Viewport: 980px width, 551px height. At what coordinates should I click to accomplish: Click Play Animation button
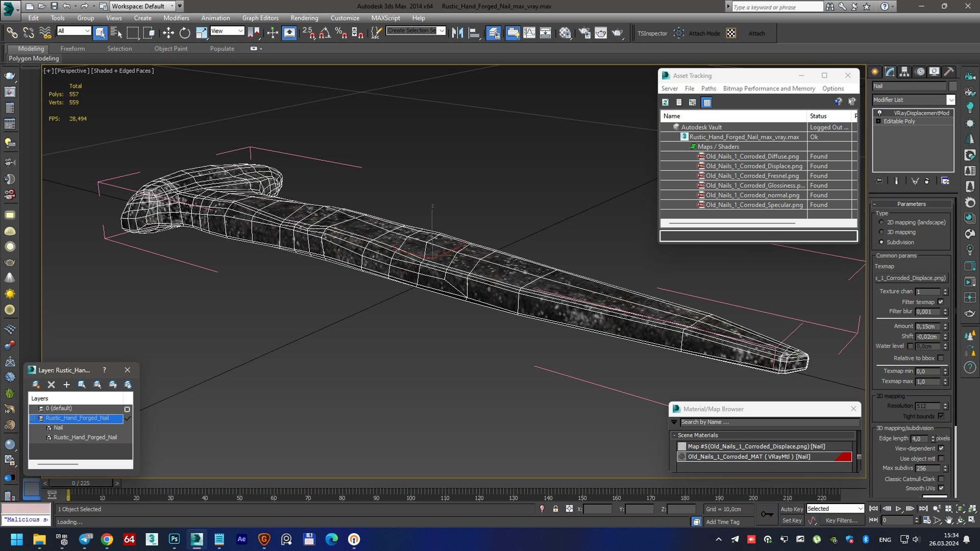click(899, 509)
